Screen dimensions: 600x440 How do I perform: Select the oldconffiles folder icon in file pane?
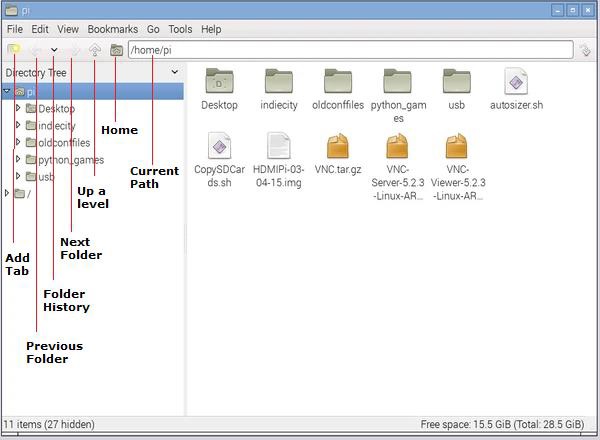[338, 81]
